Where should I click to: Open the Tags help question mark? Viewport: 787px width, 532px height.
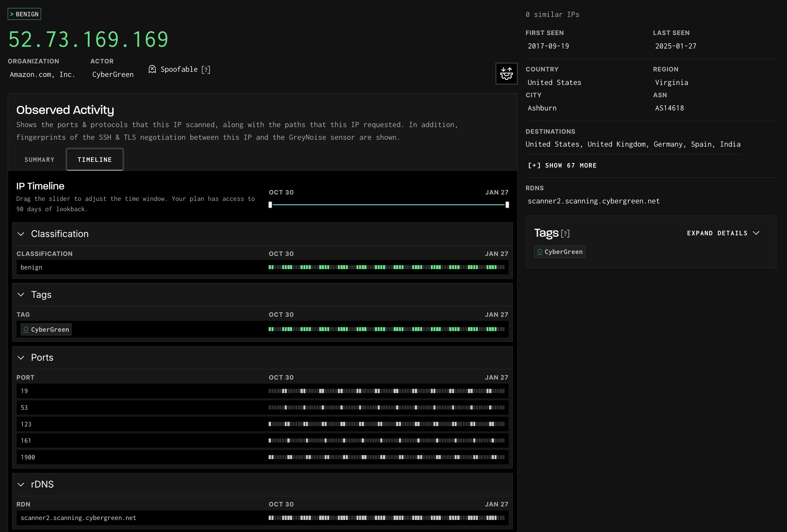pos(565,233)
